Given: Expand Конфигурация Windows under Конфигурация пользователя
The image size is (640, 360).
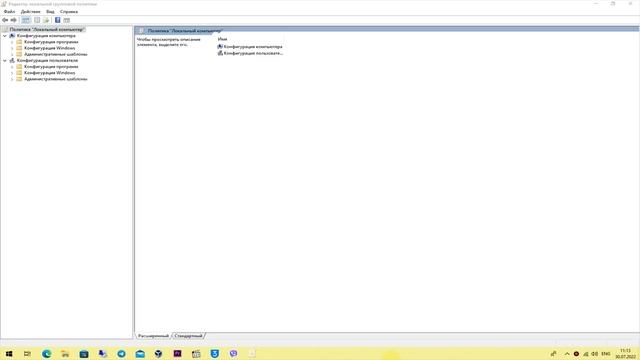Looking at the screenshot, I should coord(12,73).
